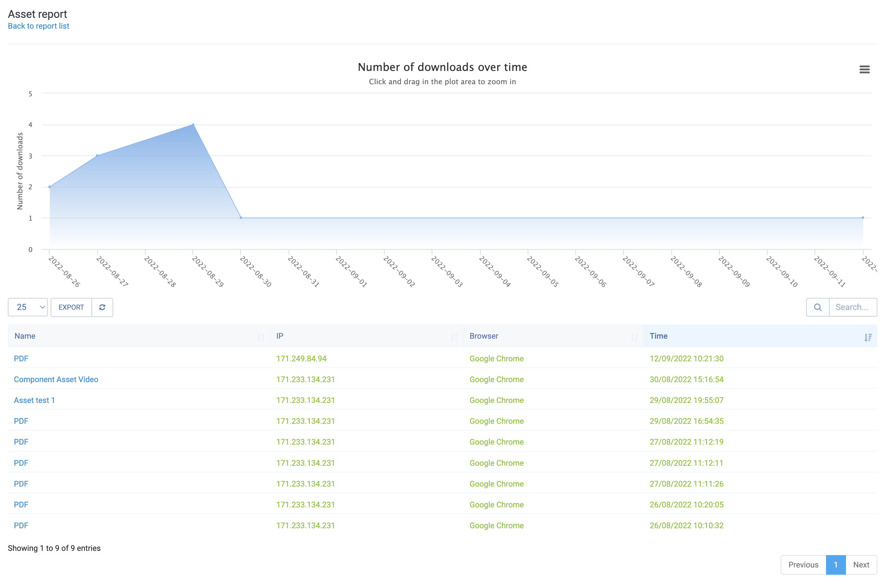The width and height of the screenshot is (884, 588).
Task: Toggle Time column sort direction icon
Action: 867,337
